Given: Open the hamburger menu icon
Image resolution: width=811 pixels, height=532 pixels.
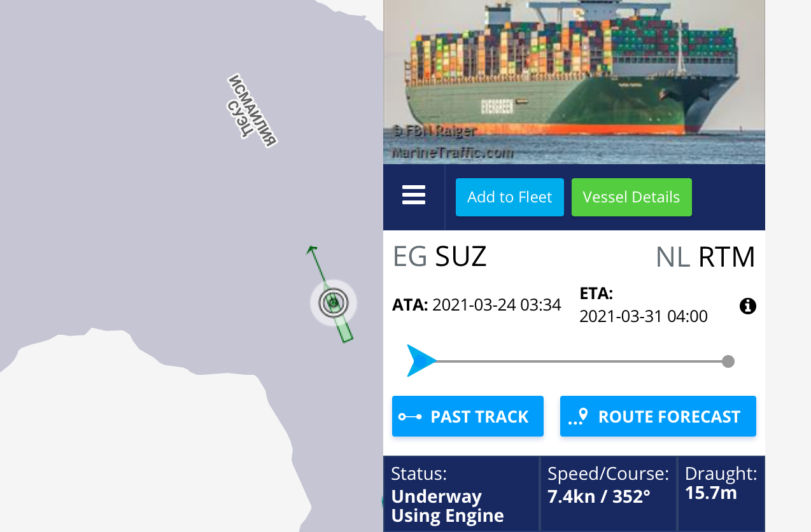Looking at the screenshot, I should pos(414,195).
